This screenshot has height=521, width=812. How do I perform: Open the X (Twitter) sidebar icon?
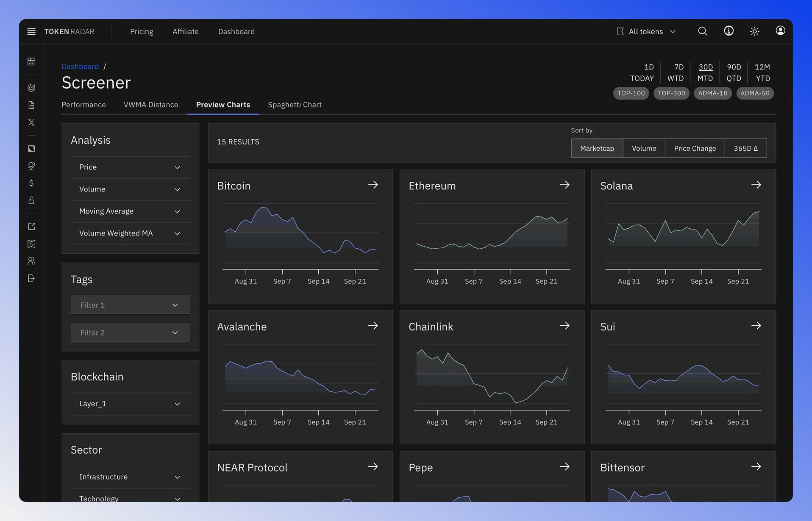(31, 122)
